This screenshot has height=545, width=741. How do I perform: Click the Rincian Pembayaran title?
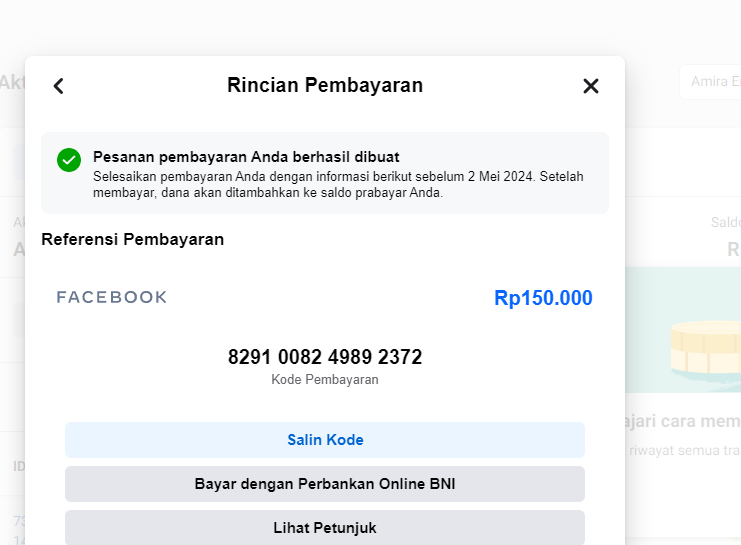tap(325, 85)
